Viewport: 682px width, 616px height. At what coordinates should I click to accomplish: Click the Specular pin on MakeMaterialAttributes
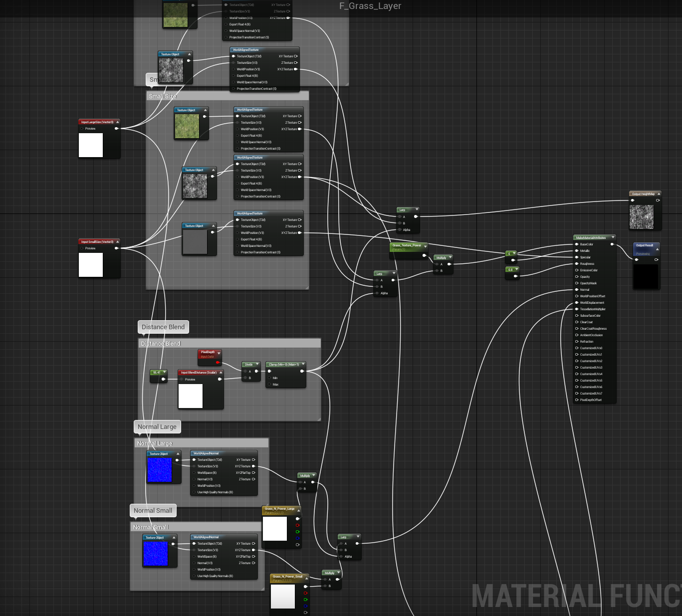577,257
